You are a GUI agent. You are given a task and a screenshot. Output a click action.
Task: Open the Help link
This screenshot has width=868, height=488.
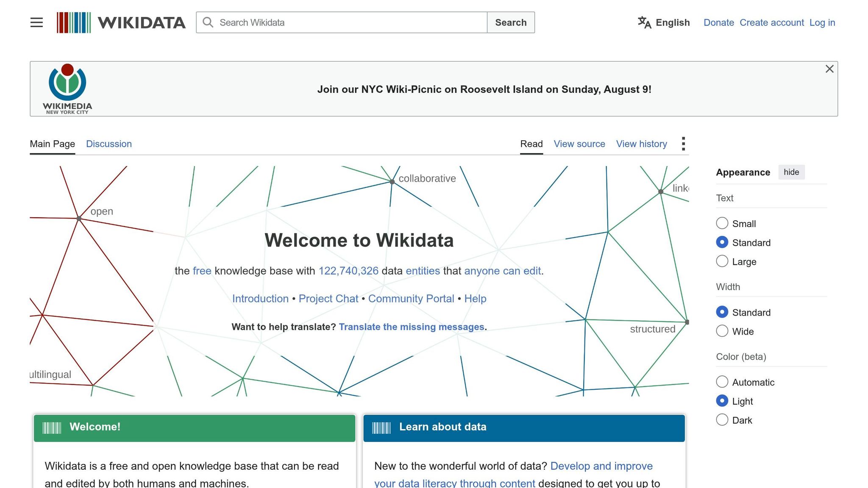tap(475, 299)
